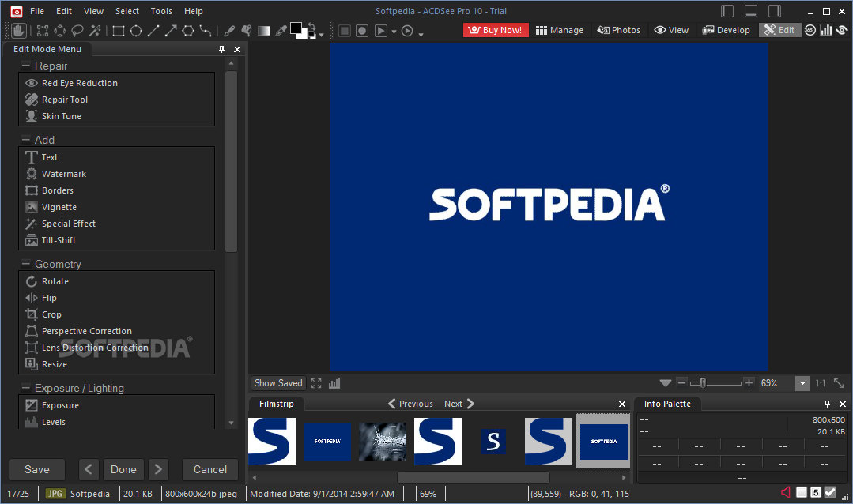Image resolution: width=853 pixels, height=504 pixels.
Task: Click the Save button
Action: click(x=37, y=469)
